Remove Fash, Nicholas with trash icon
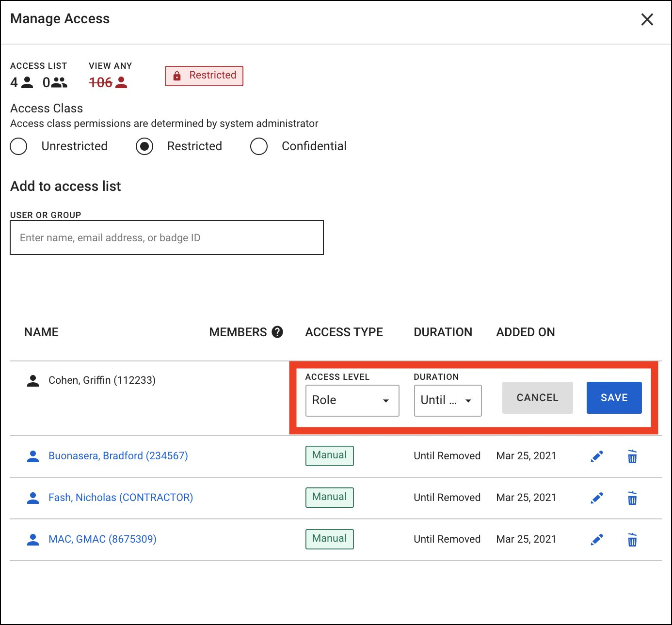Viewport: 672px width, 625px height. [631, 498]
